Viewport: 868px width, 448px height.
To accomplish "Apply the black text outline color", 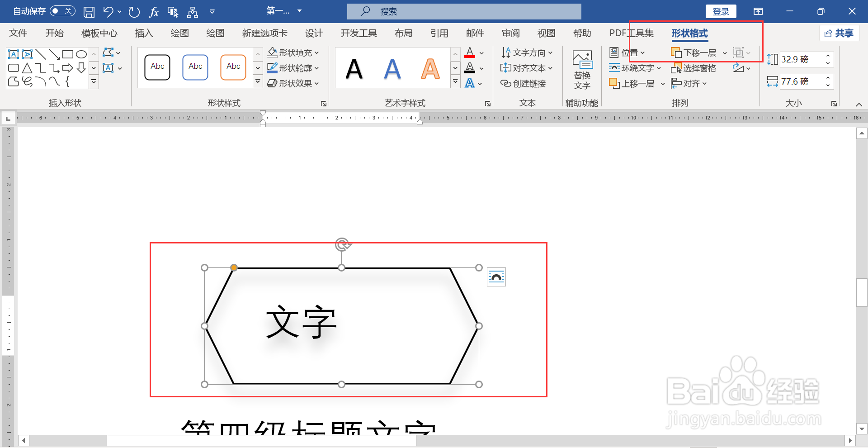I will pos(470,68).
